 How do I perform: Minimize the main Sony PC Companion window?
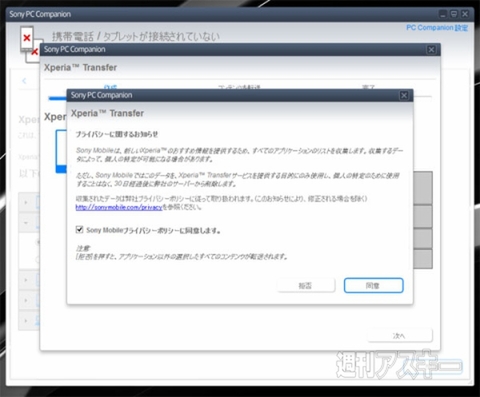coord(443,14)
